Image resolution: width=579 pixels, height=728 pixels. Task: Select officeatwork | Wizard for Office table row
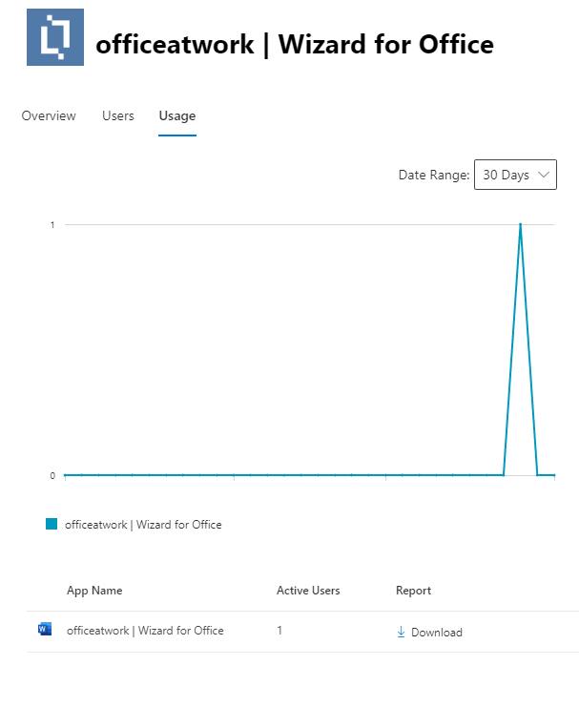(x=302, y=632)
